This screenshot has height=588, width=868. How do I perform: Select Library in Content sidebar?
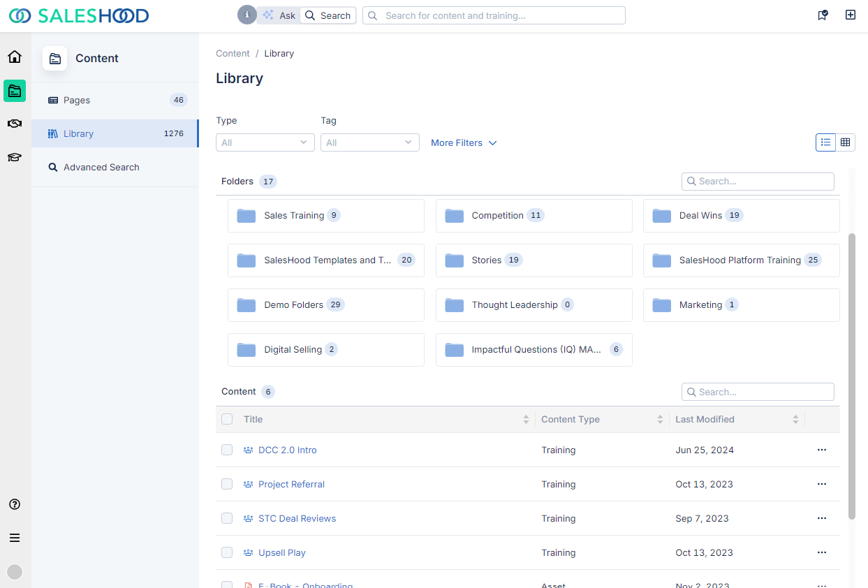point(115,133)
